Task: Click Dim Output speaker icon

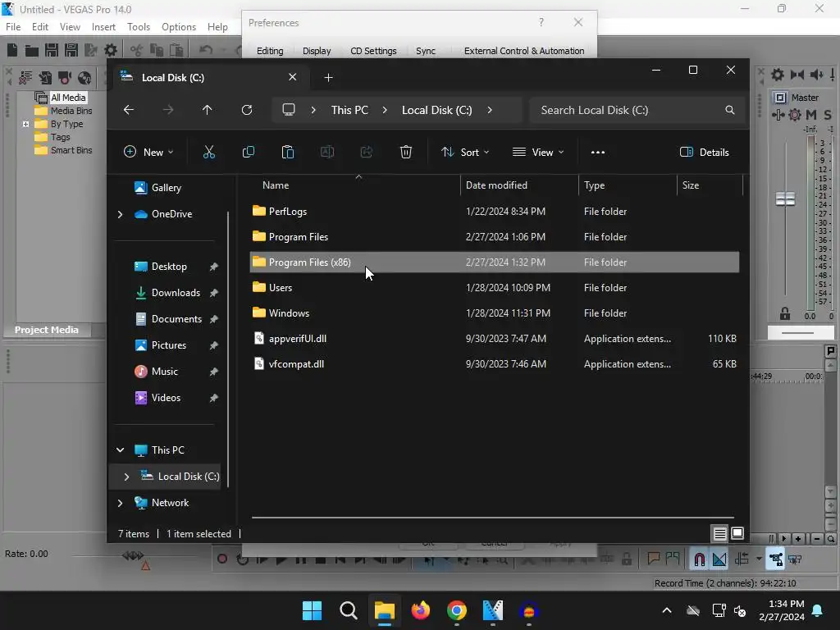Action: tap(816, 75)
